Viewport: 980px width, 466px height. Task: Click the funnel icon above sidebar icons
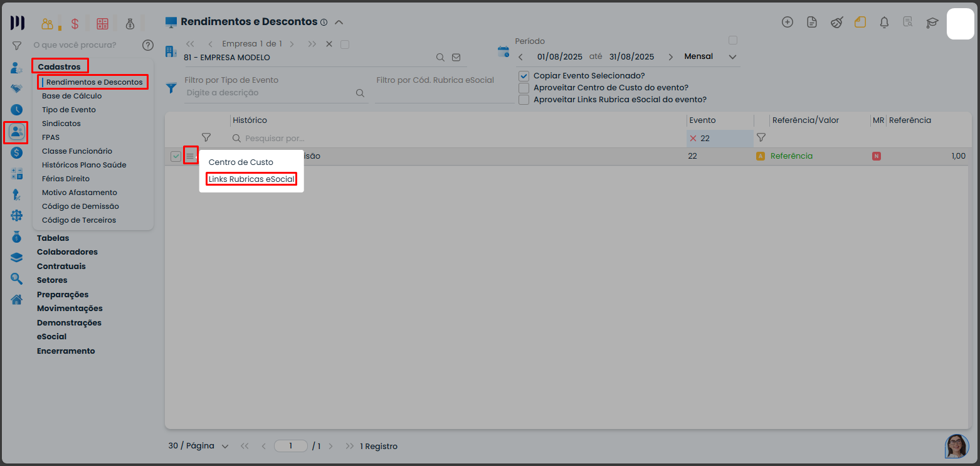17,46
